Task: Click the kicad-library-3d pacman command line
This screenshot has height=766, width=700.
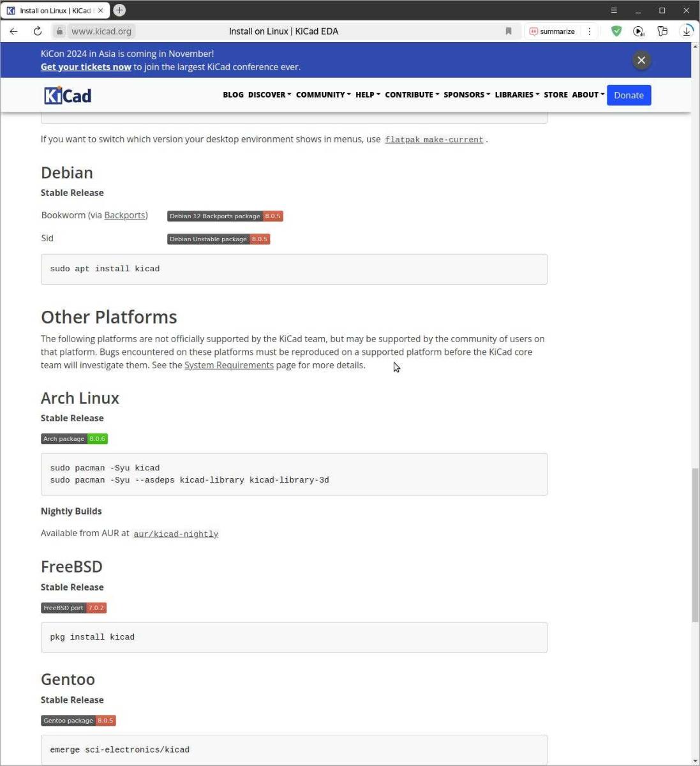Action: 190,480
